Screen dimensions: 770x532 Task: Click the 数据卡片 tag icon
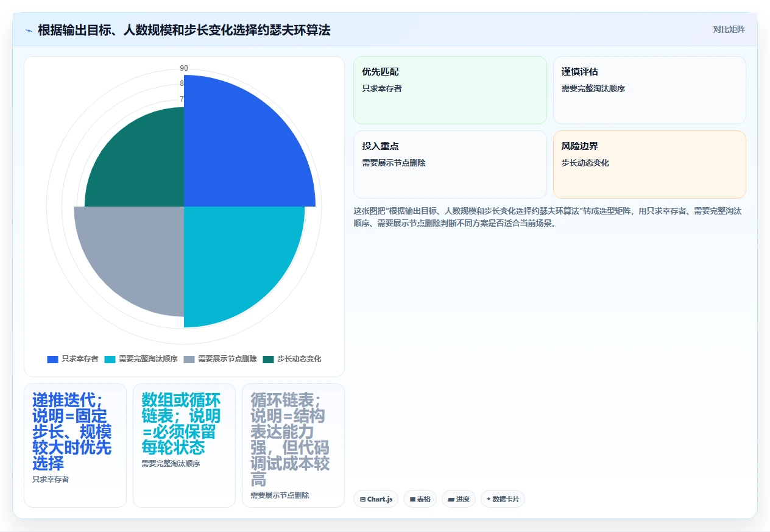[489, 499]
